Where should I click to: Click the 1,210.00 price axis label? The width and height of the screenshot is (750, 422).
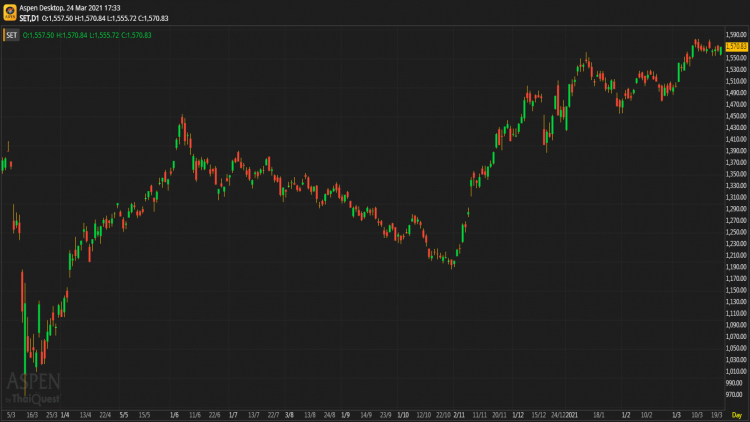coord(736,255)
